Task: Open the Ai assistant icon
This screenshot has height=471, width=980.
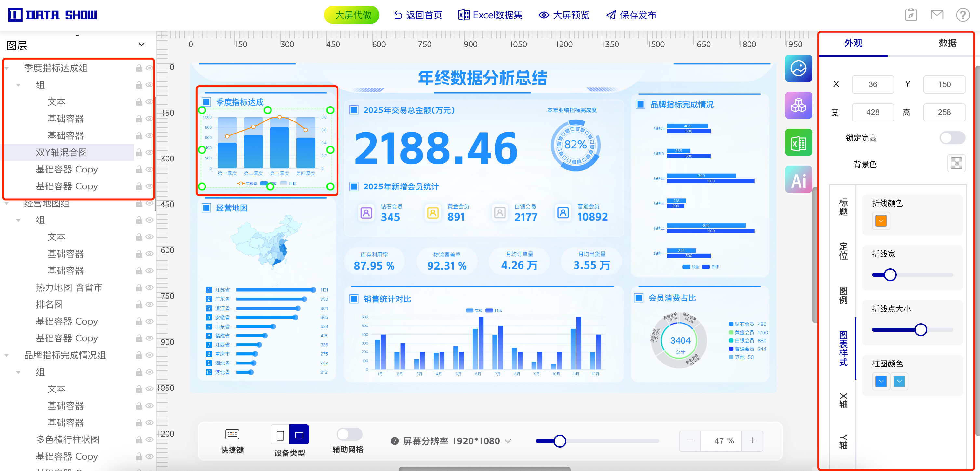Action: [798, 180]
